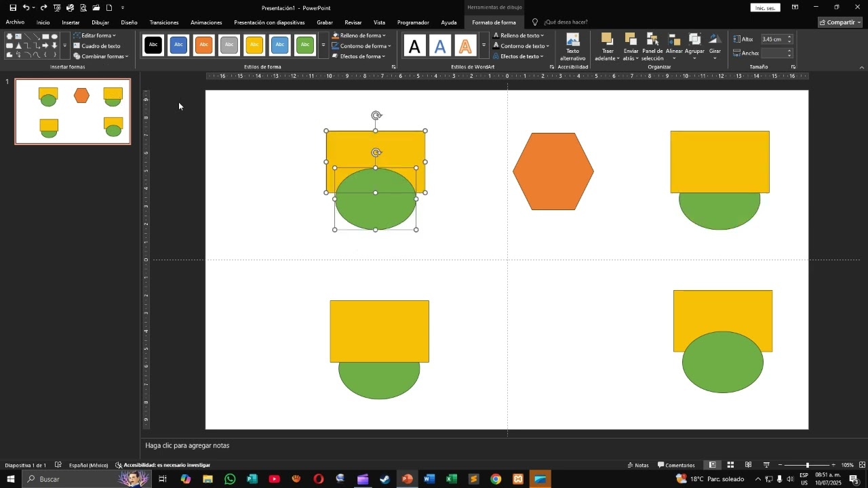Click Haga clic para agregar notas
Viewport: 868px width, 488px height.
pyautogui.click(x=187, y=445)
